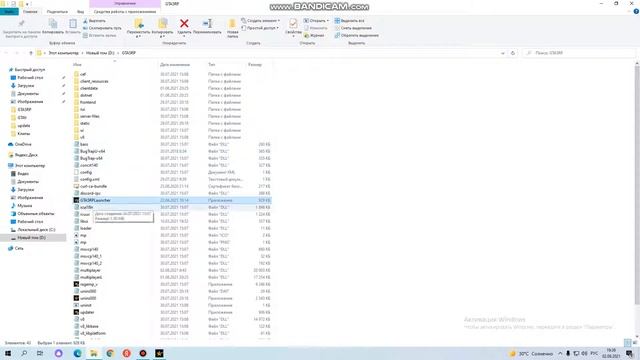Select Network (Сеть) in the navigation pane
The width and height of the screenshot is (640, 360).
pyautogui.click(x=19, y=248)
